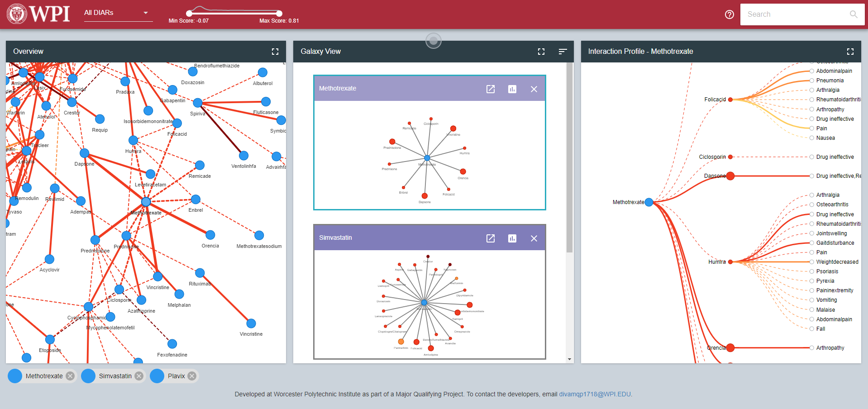868x409 pixels.
Task: Click the Methotrexate root node in Interaction Profile
Action: [x=649, y=202]
